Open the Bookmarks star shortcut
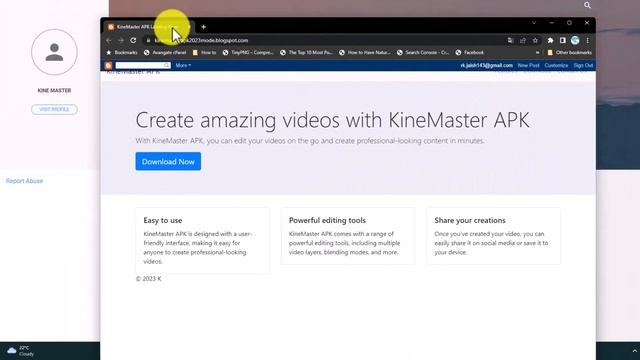 (122, 53)
